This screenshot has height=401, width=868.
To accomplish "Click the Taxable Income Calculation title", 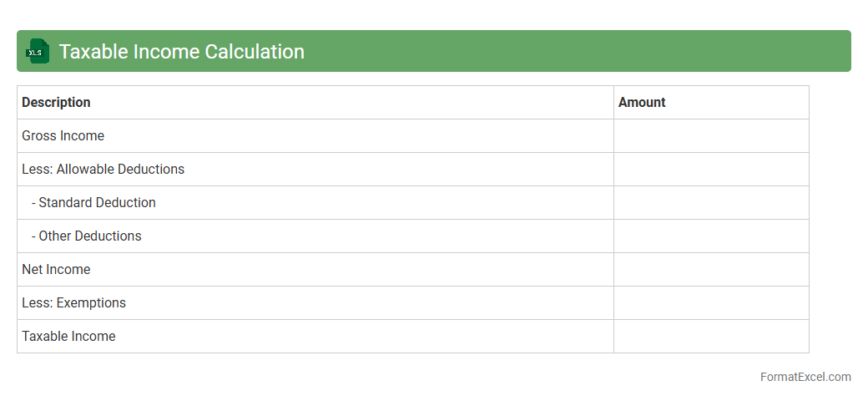I will [181, 52].
